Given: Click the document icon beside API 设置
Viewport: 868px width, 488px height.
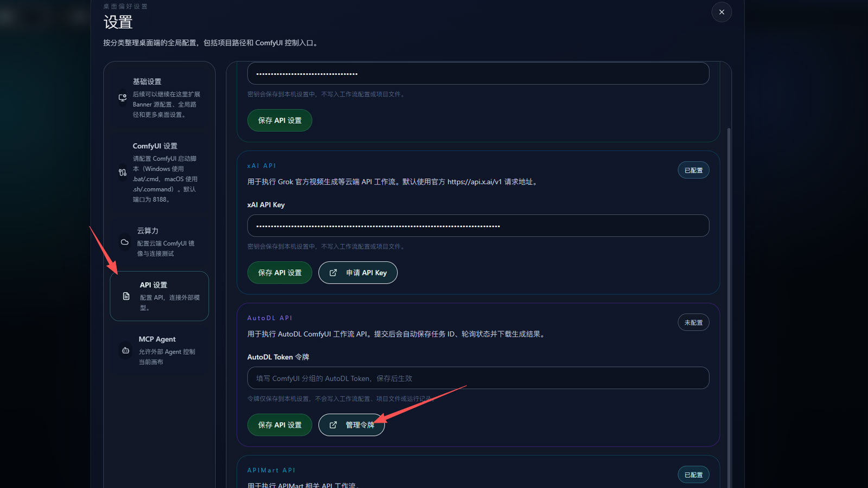Looking at the screenshot, I should pos(126,296).
